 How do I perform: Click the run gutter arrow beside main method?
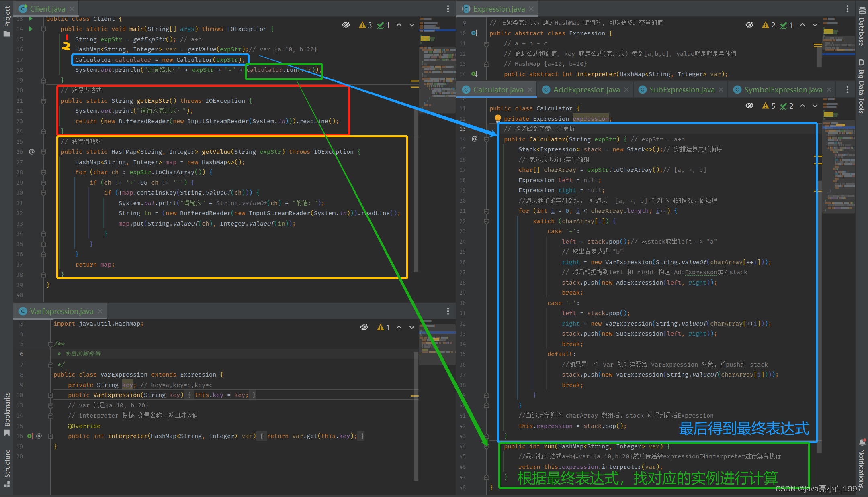(31, 29)
